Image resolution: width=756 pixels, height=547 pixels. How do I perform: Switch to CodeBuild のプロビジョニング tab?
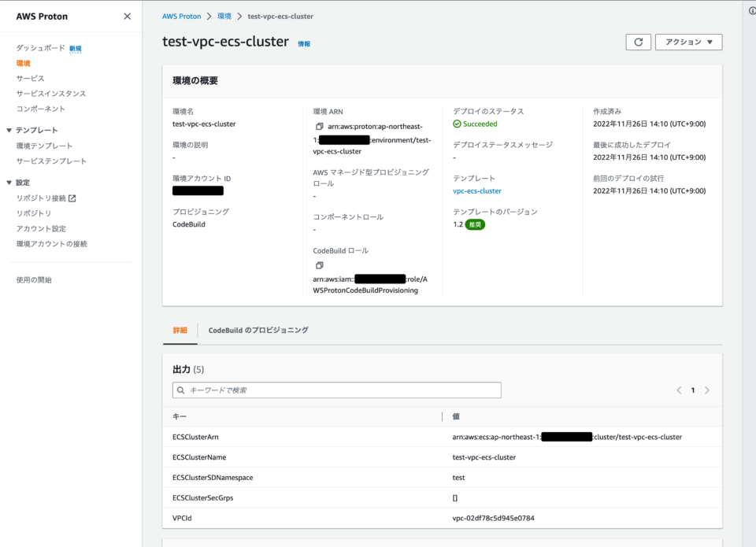click(x=258, y=330)
